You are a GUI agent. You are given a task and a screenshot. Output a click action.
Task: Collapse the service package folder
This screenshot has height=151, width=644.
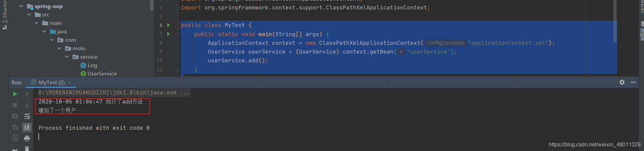pos(67,57)
